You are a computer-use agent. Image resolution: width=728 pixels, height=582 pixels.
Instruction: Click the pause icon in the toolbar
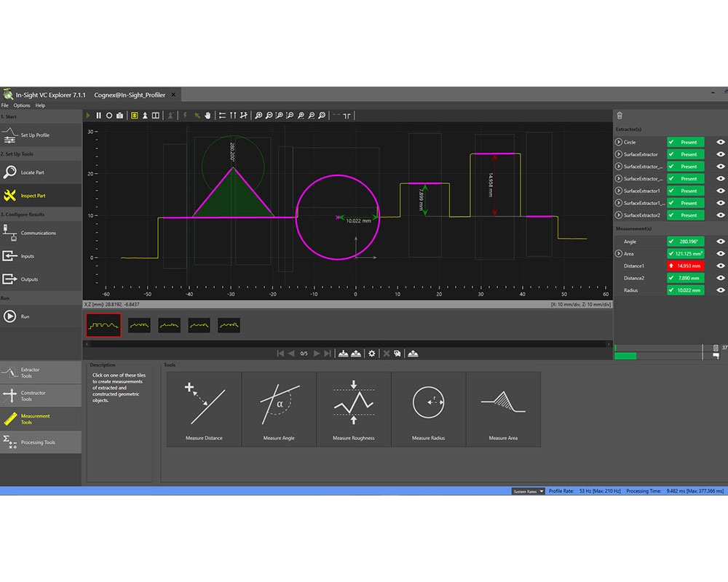tap(99, 115)
